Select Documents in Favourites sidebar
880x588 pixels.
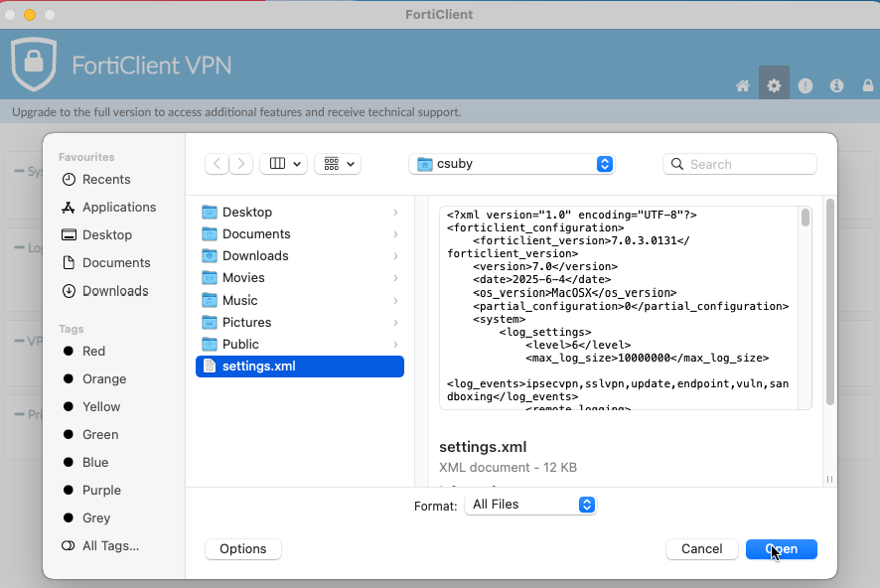106,262
